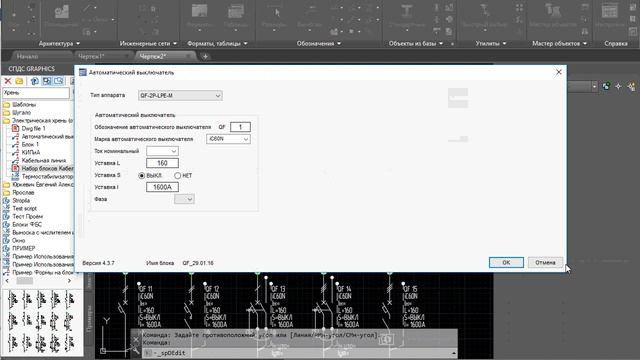
Task: Click the green-blue layers icon right of the dialog
Action: click(607, 86)
